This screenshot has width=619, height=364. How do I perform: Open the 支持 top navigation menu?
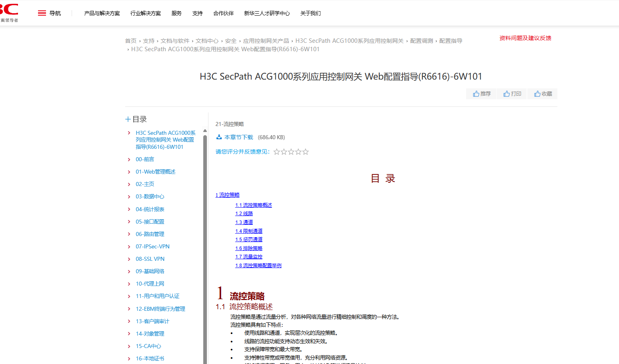[197, 13]
